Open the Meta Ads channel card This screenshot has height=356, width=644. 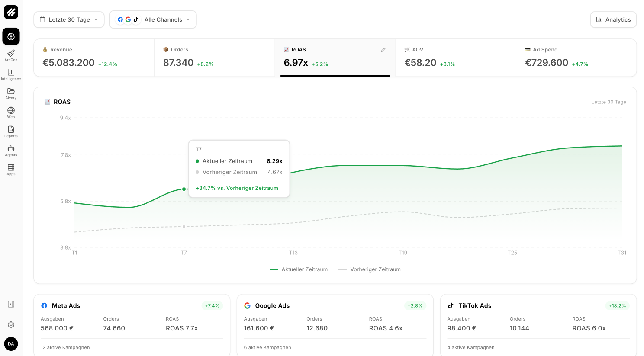click(132, 324)
